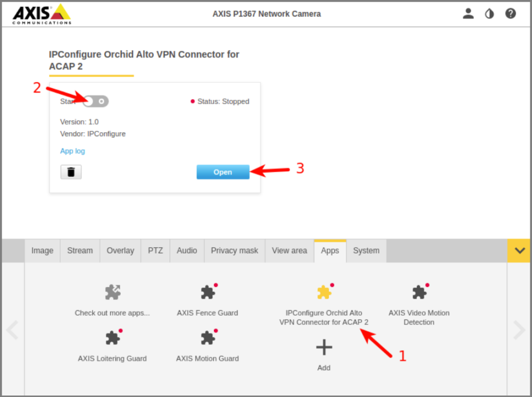Open Check out more apps puzzle icon

[113, 292]
